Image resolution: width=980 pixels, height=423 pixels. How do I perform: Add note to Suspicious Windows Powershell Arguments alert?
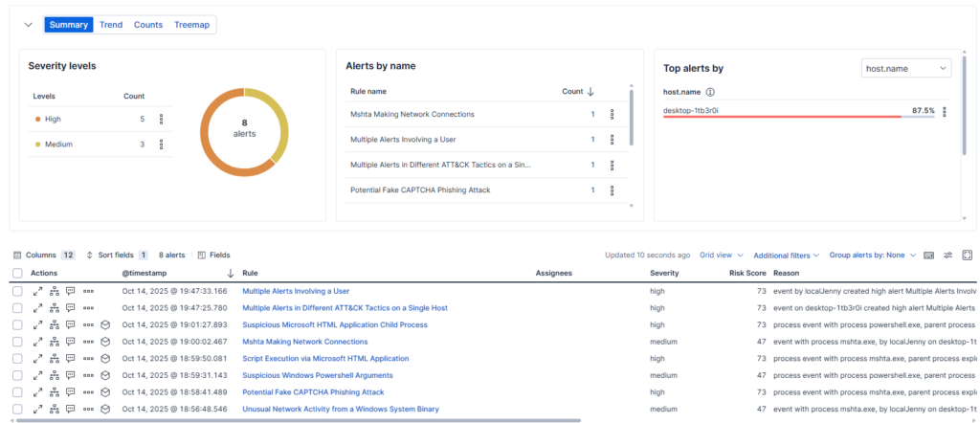pyautogui.click(x=71, y=375)
